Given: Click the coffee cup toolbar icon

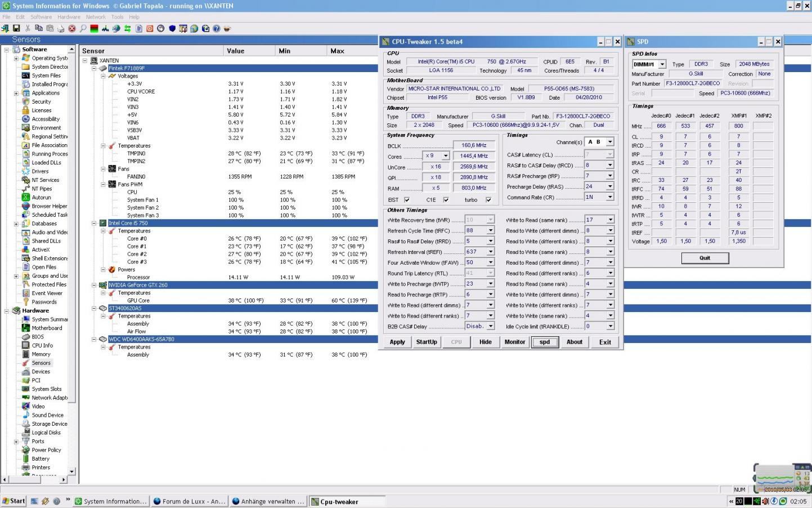Looking at the screenshot, I should (228, 28).
